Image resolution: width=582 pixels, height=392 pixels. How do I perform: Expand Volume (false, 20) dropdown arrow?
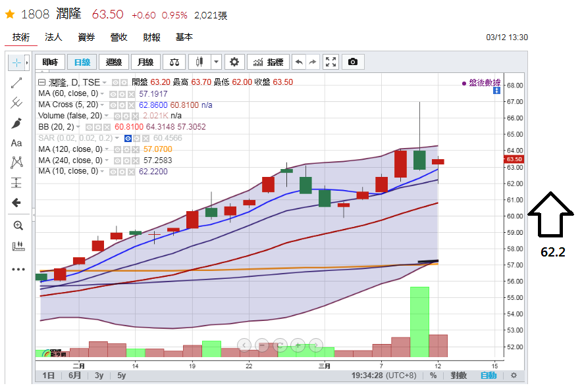107,116
